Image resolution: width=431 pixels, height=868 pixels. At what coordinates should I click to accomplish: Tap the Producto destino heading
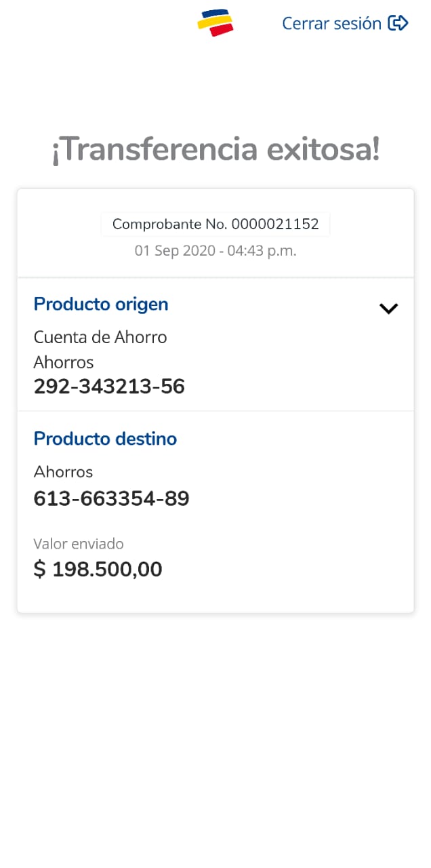pos(105,439)
